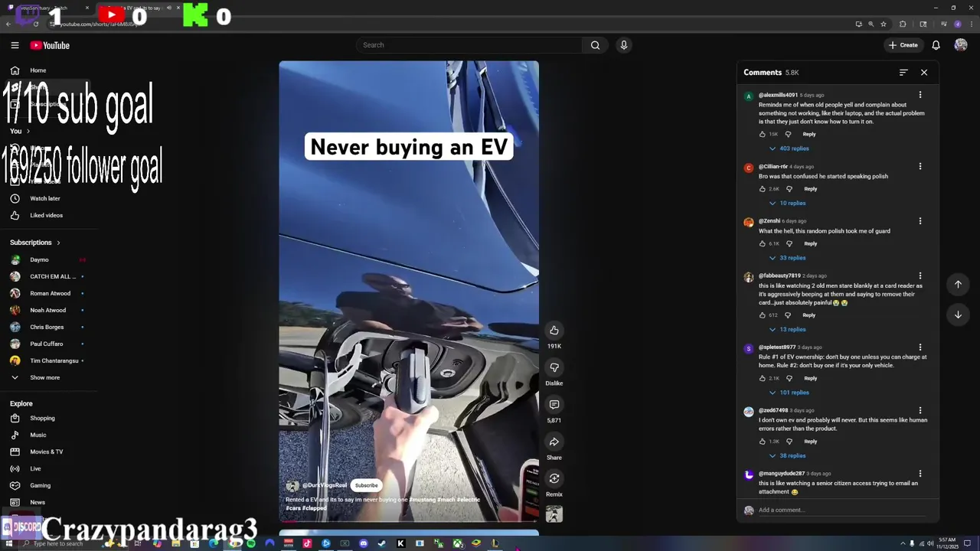The image size is (980, 551).
Task: Open the account avatar menu
Action: (961, 45)
